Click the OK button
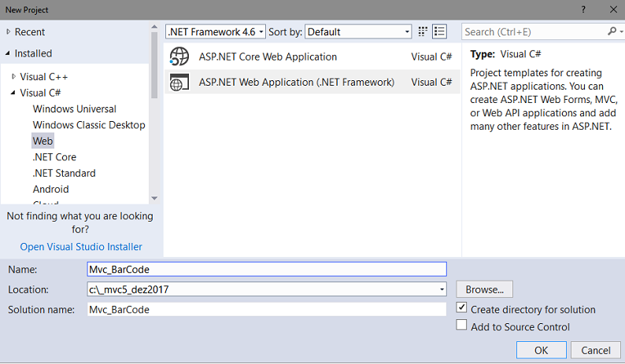 tap(542, 350)
